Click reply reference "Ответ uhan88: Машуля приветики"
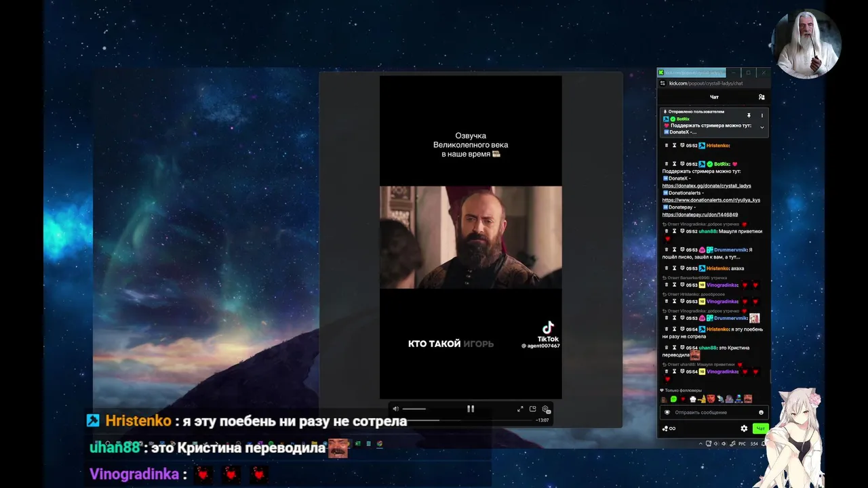This screenshot has height=488, width=868. [x=703, y=365]
